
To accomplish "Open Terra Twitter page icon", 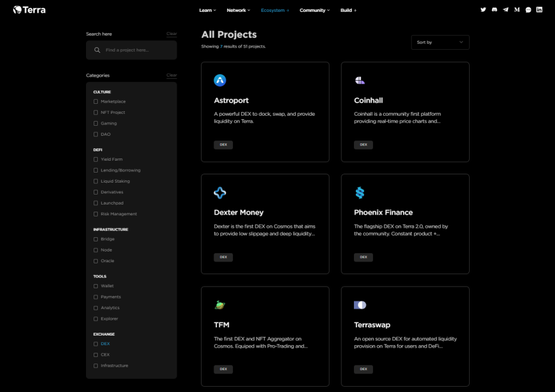I will pos(483,10).
